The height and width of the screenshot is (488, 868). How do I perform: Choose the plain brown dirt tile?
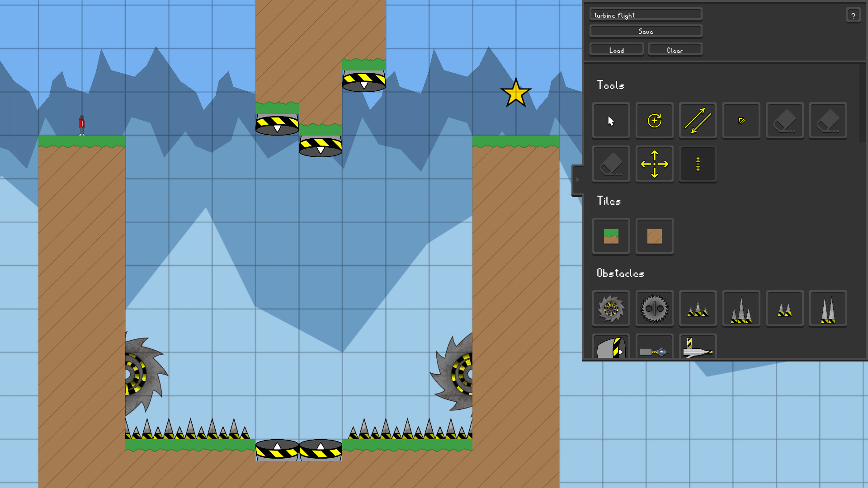pyautogui.click(x=654, y=236)
